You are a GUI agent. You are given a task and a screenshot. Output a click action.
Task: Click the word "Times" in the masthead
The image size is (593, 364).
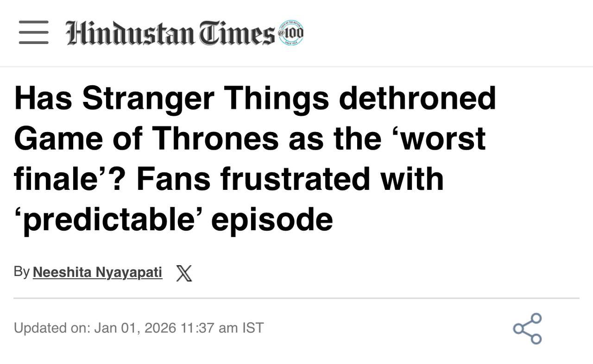[x=237, y=33]
